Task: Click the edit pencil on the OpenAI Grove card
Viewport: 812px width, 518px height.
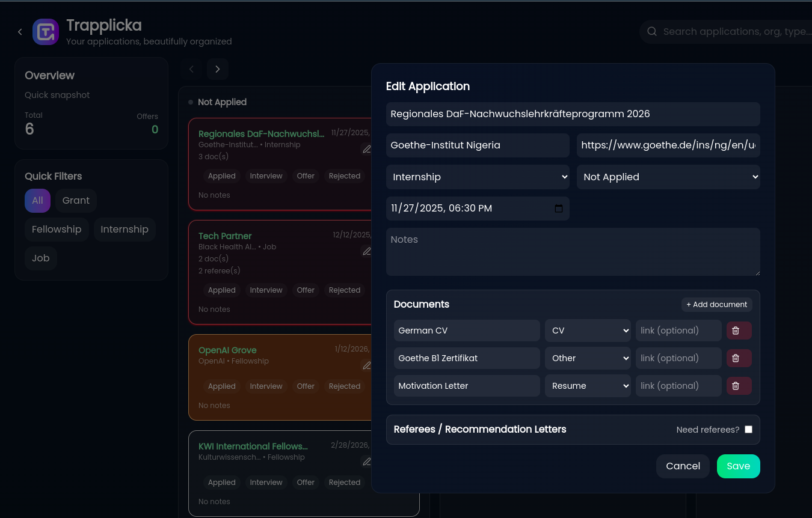Action: pos(367,365)
